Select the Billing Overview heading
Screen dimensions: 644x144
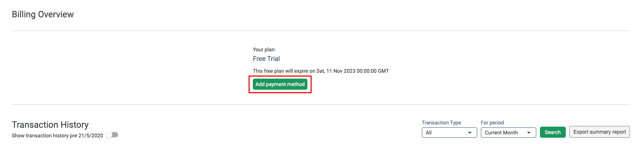pos(43,14)
